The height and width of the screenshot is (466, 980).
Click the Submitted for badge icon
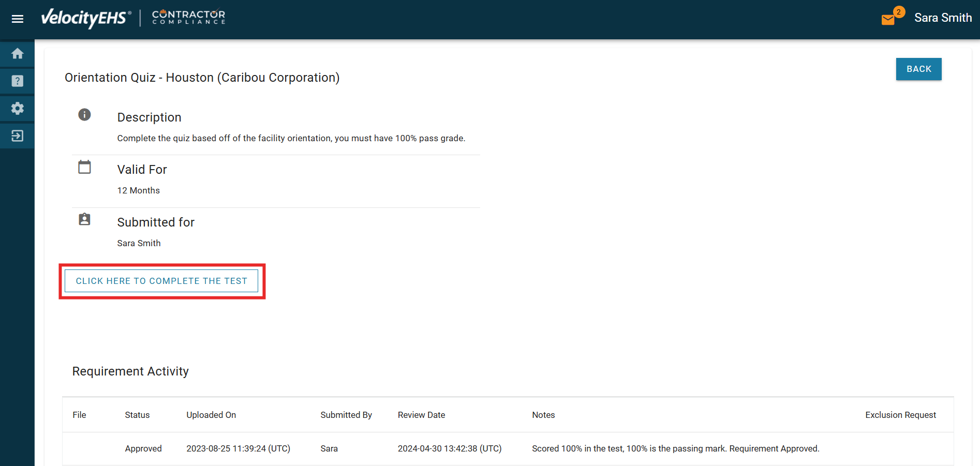[x=84, y=219]
